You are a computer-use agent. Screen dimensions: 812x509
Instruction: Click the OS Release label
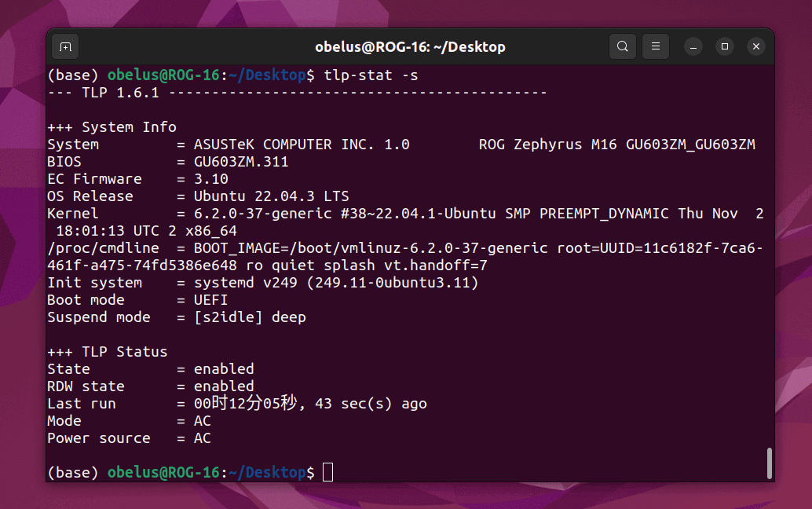(90, 196)
